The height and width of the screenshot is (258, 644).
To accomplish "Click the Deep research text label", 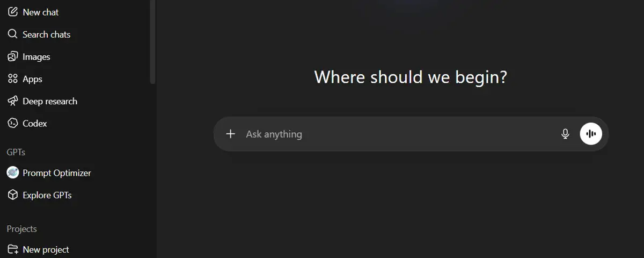I will (x=50, y=101).
